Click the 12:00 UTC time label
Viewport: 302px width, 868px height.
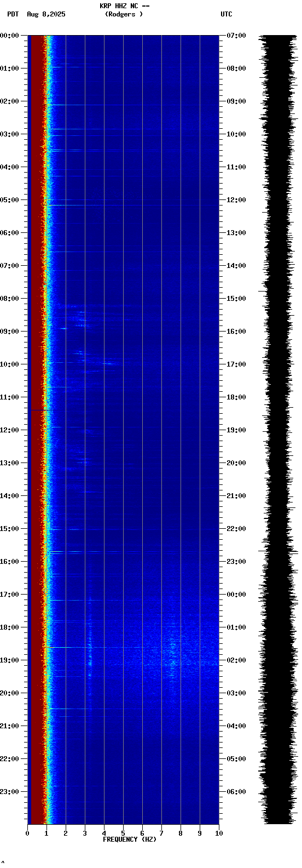[x=236, y=200]
